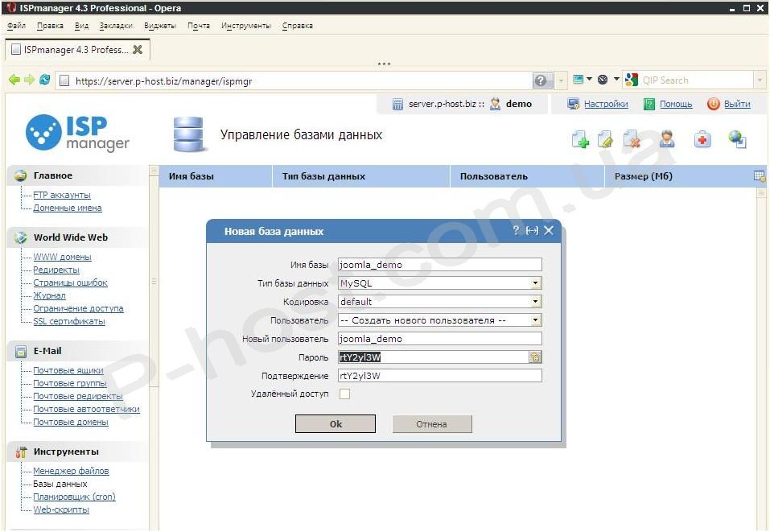Click the Новый пользователь input field
770x532 pixels.
pos(440,339)
